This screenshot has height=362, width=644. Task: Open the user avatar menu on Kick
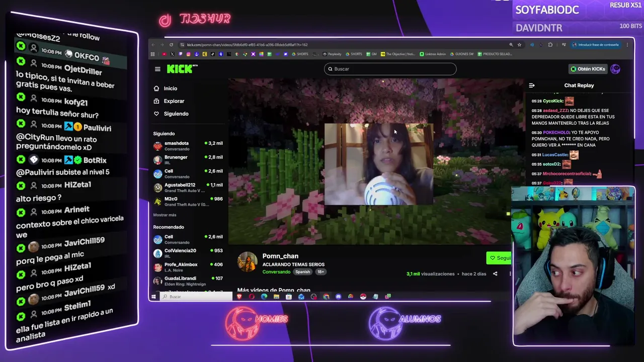pyautogui.click(x=615, y=69)
